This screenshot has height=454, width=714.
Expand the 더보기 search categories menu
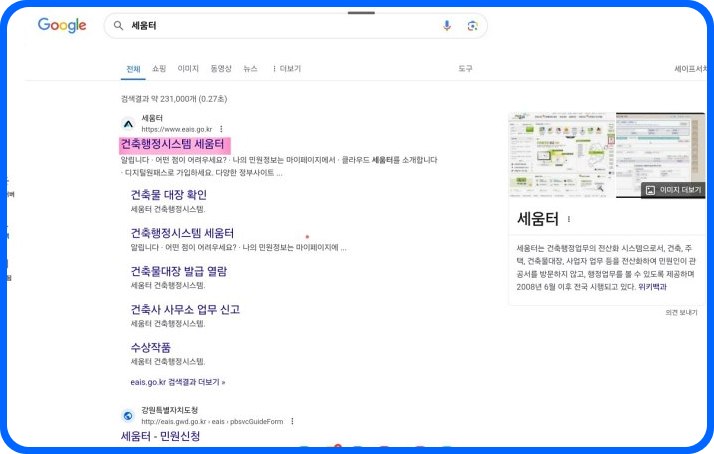click(286, 69)
